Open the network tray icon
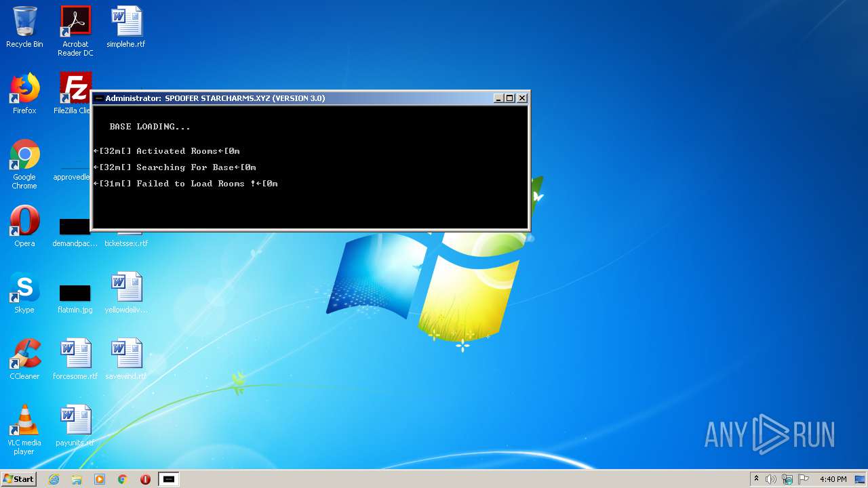868x488 pixels. coord(787,479)
